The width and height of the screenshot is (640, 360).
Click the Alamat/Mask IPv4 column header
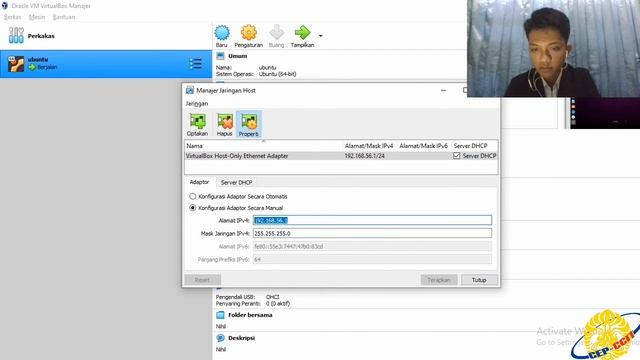369,146
